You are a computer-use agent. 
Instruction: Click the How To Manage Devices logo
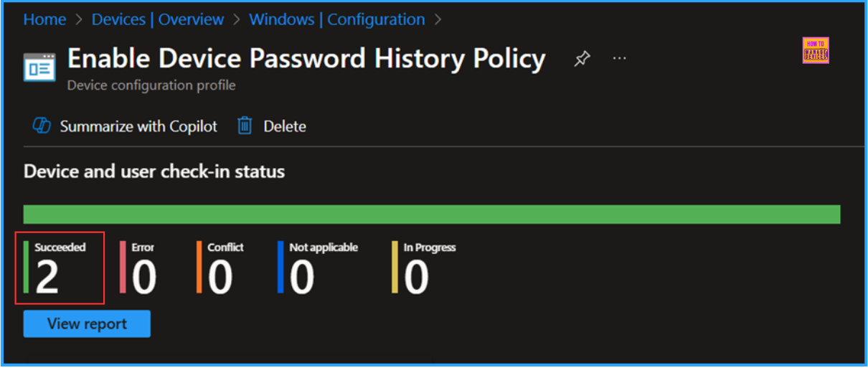pyautogui.click(x=816, y=51)
